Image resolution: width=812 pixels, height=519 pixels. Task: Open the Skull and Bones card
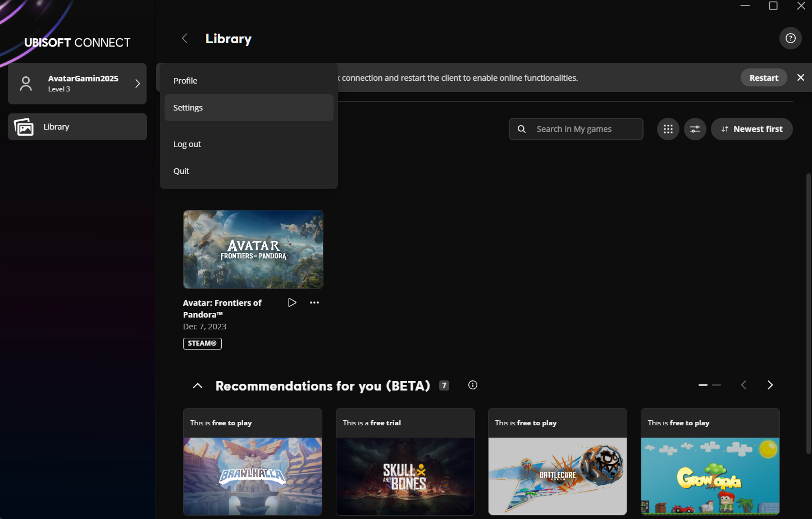pos(405,462)
